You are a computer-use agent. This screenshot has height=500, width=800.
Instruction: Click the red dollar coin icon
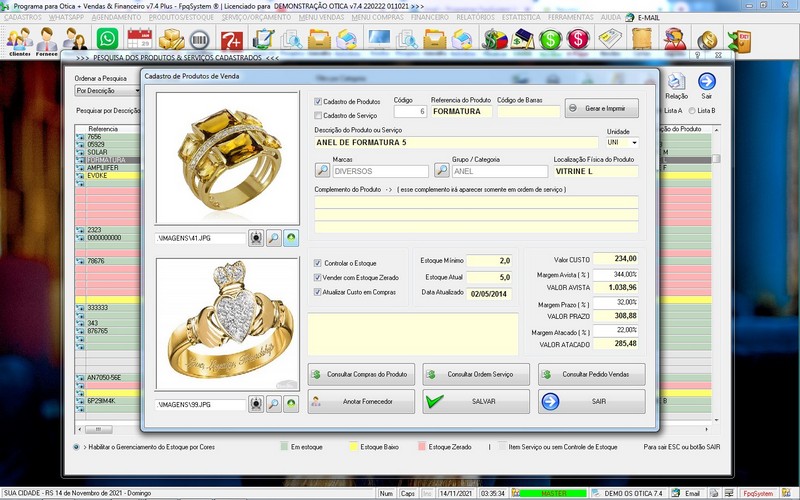(578, 39)
